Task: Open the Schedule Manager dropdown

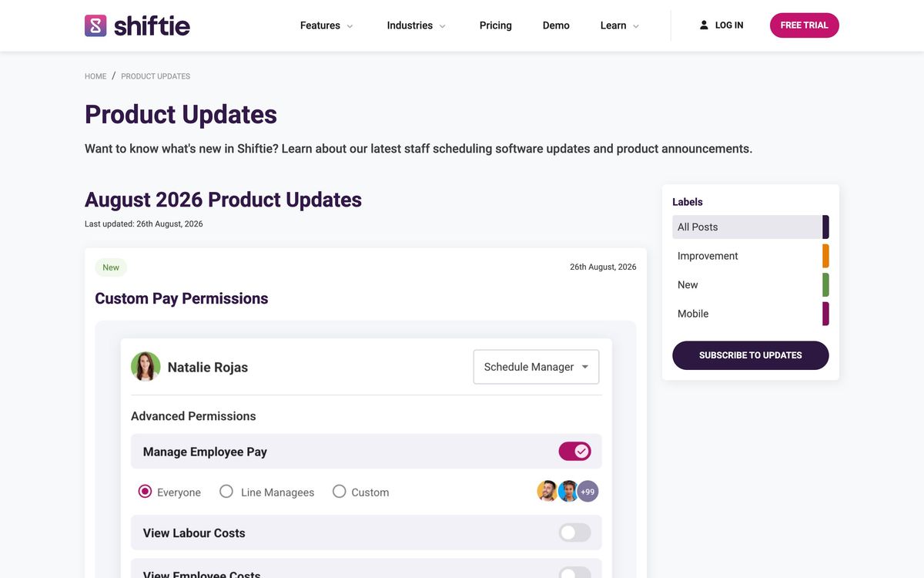Action: 536,367
